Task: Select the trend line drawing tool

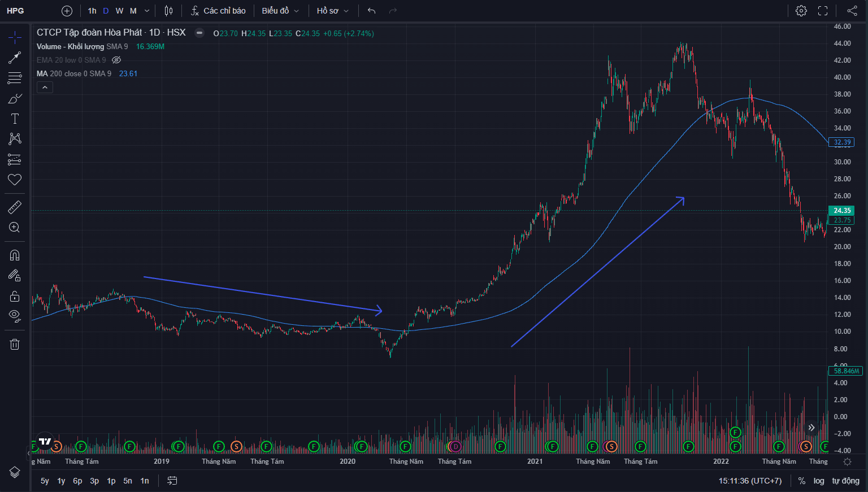Action: pos(15,58)
